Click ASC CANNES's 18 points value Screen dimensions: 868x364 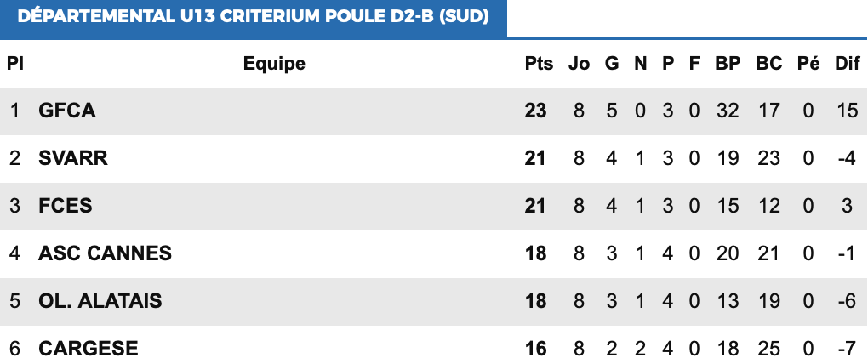(535, 253)
